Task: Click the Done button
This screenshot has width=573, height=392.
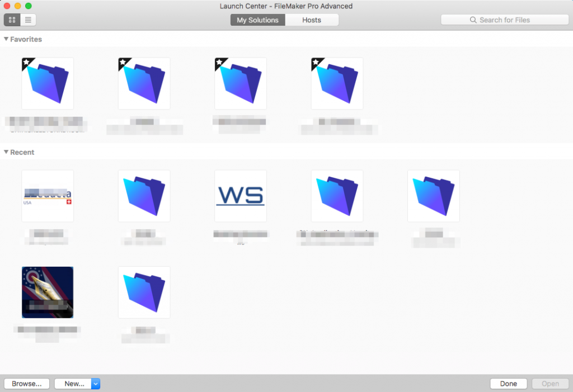Action: coord(508,384)
